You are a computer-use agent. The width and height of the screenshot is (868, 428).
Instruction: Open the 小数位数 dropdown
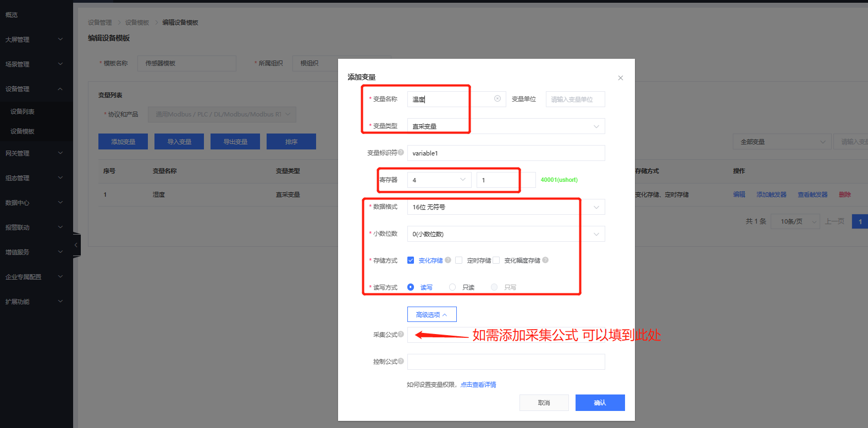(506, 234)
